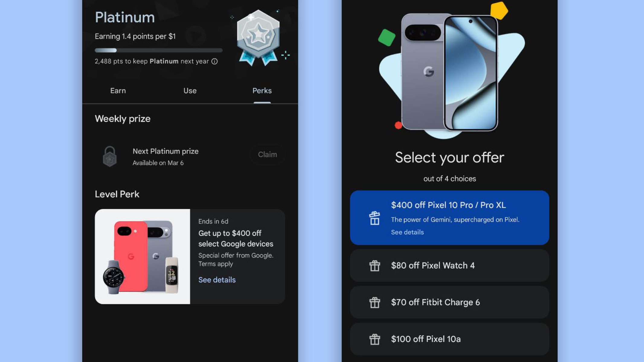Open the Perks tab
Screen dimensions: 644x362
pos(262,91)
